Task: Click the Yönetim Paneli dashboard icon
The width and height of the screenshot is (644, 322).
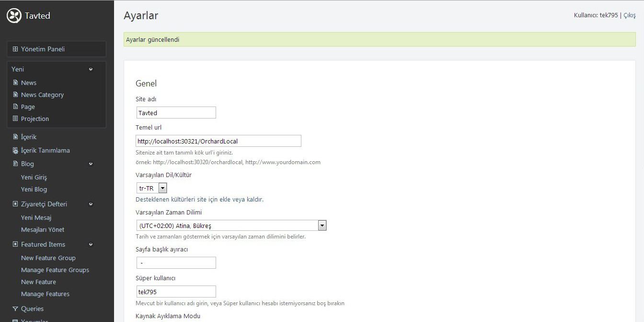Action: [x=15, y=49]
